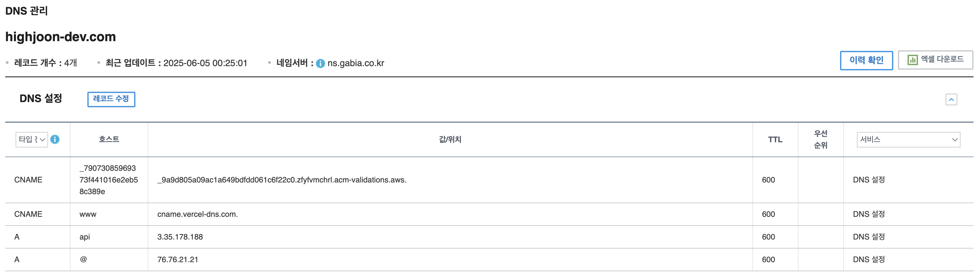
Task: Click the TTL column header
Action: pyautogui.click(x=775, y=139)
